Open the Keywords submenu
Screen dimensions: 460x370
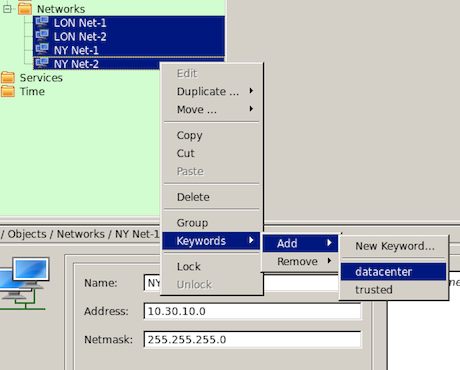click(211, 241)
